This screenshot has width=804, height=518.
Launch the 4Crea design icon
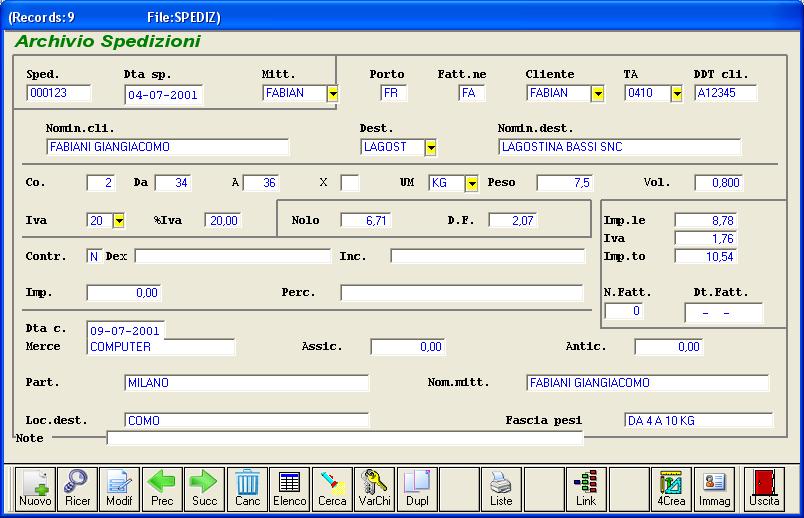(671, 489)
